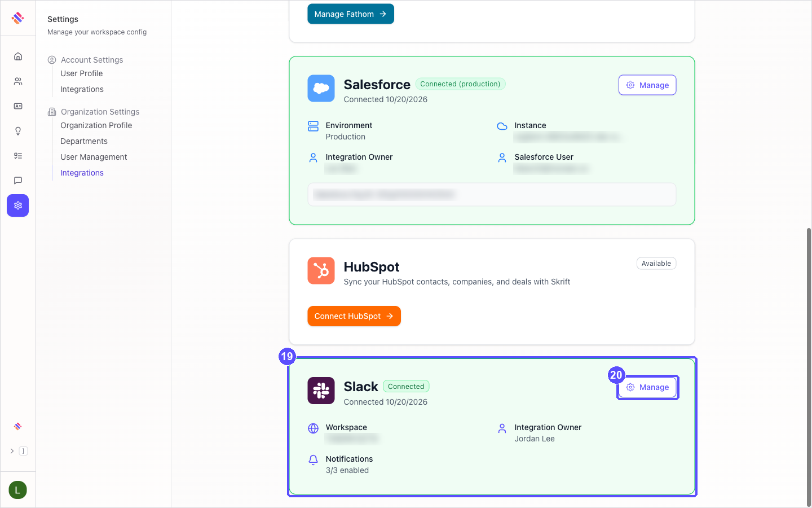The image size is (812, 508).
Task: Open Integrations under Account Settings
Action: pos(82,89)
